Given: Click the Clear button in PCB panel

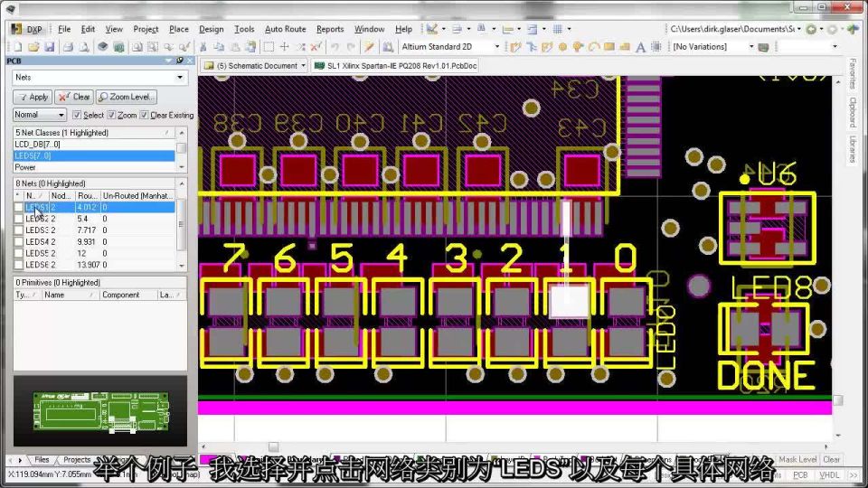Looking at the screenshot, I should tap(74, 97).
